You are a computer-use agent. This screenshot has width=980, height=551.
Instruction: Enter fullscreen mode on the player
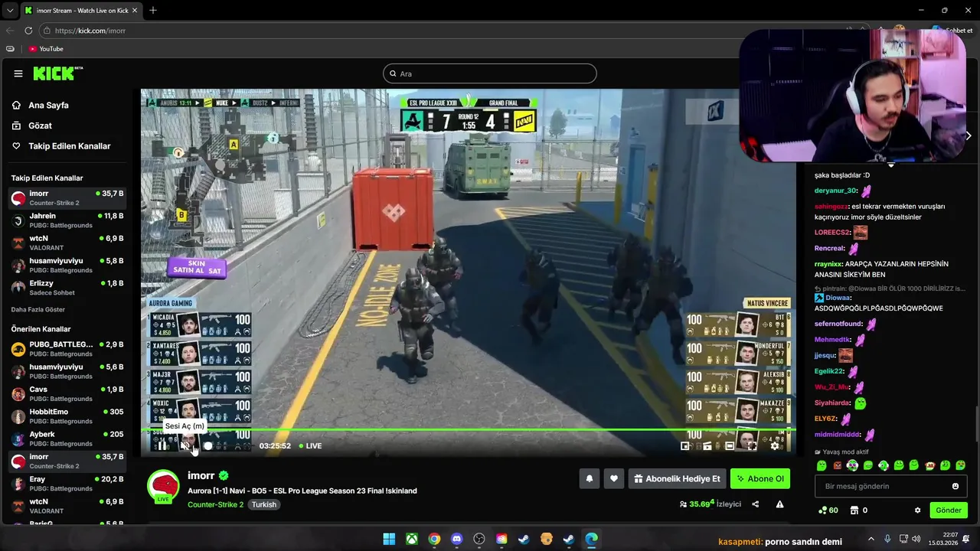point(752,446)
